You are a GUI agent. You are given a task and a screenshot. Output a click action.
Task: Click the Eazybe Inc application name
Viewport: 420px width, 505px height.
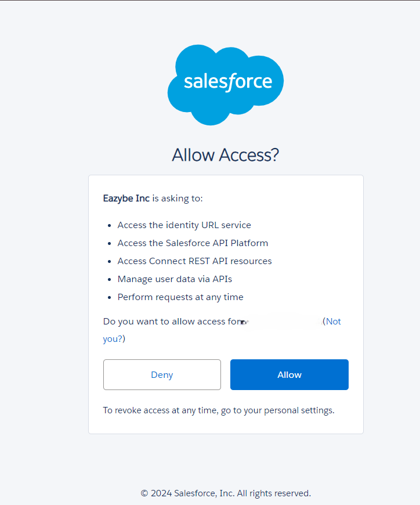tap(126, 198)
